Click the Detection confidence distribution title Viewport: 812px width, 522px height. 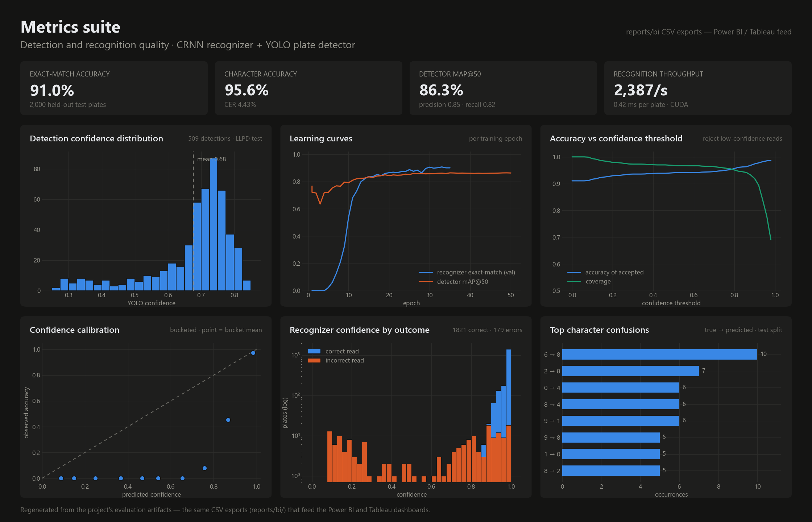tap(96, 138)
